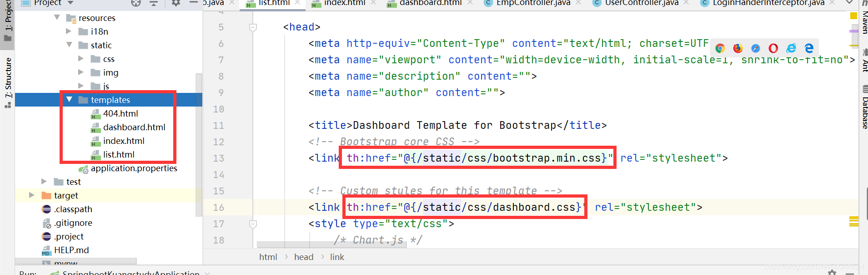Show hidden editor tabs dropdown
Screen dimensions: 868x275
(848, 3)
